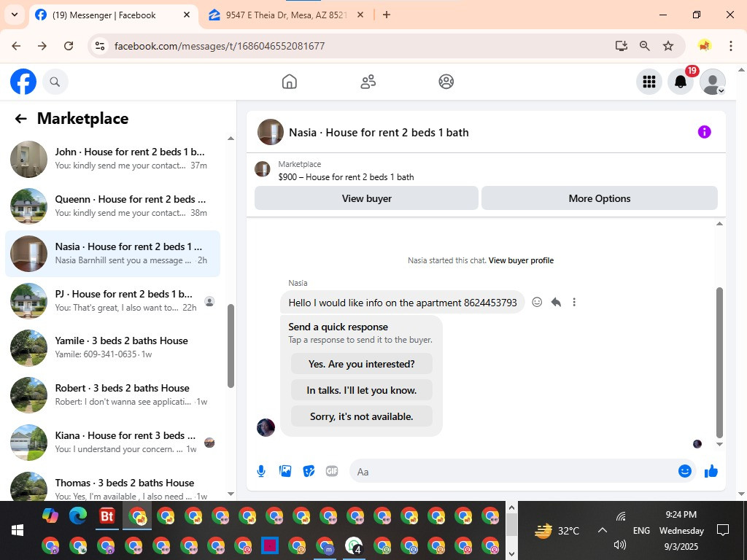Open the $900 House for rent listing
This screenshot has width=747, height=560.
[x=346, y=177]
